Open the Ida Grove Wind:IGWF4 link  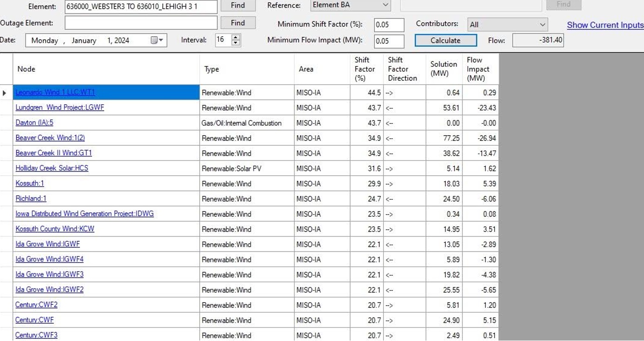(49, 259)
